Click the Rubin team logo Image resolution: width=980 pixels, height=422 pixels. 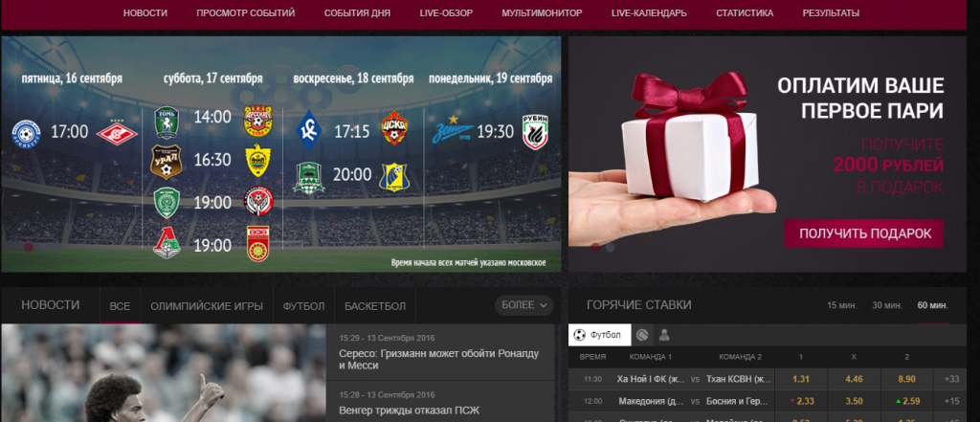pyautogui.click(x=535, y=132)
